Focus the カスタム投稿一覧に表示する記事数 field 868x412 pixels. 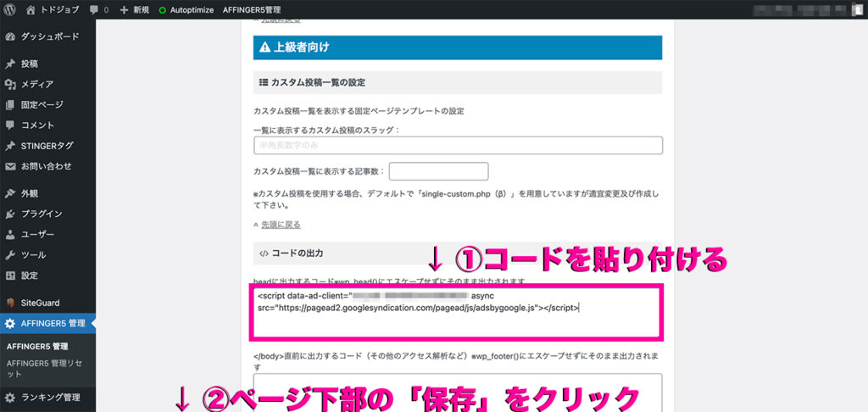click(438, 171)
